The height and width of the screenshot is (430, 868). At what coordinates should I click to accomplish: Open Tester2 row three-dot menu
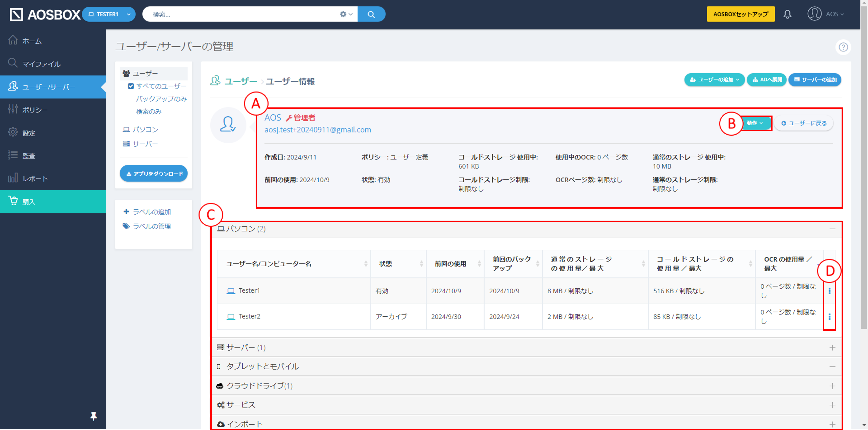830,317
